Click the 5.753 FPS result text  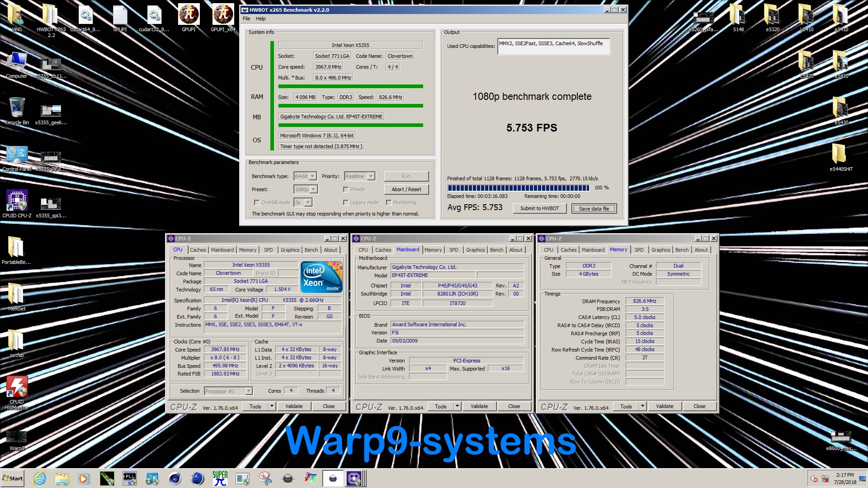tap(532, 128)
